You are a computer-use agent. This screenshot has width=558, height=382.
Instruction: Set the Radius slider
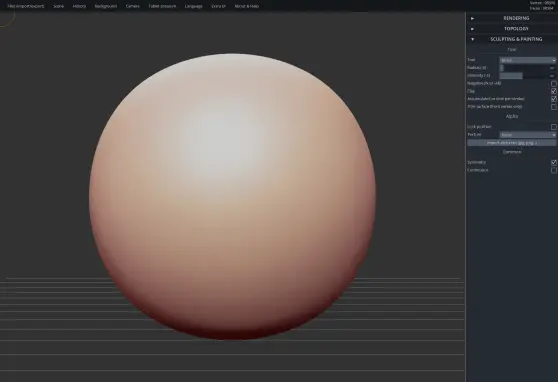pos(523,68)
